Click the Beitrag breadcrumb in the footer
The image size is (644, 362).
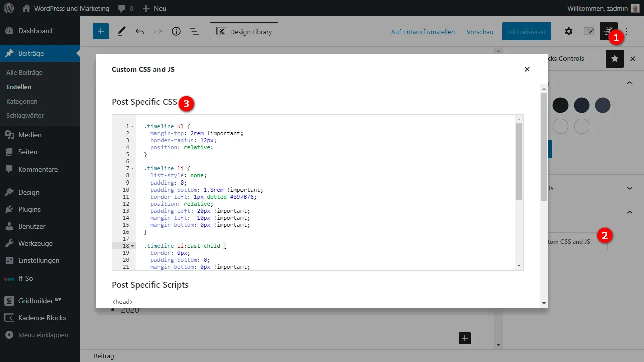104,356
